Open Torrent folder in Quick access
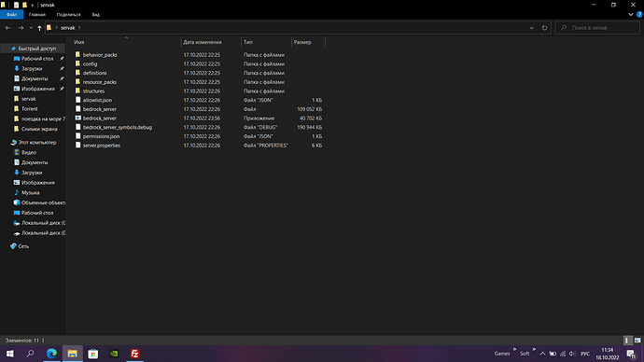This screenshot has height=362, width=644. click(x=30, y=109)
